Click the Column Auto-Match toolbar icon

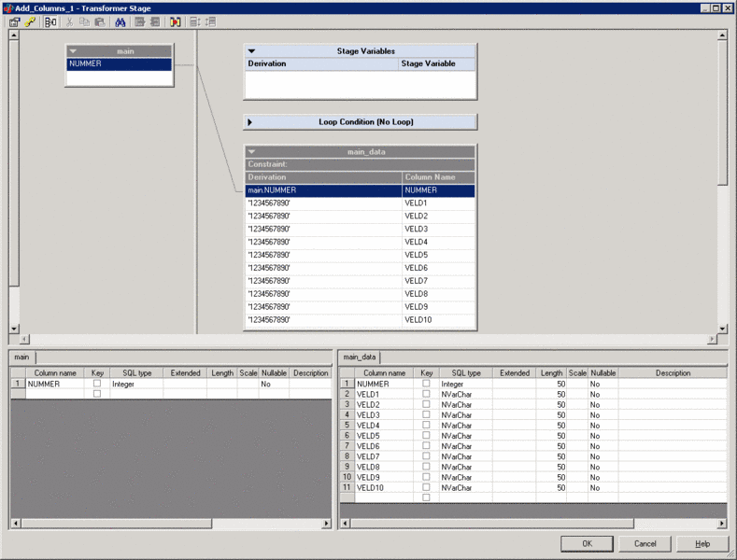tap(176, 22)
